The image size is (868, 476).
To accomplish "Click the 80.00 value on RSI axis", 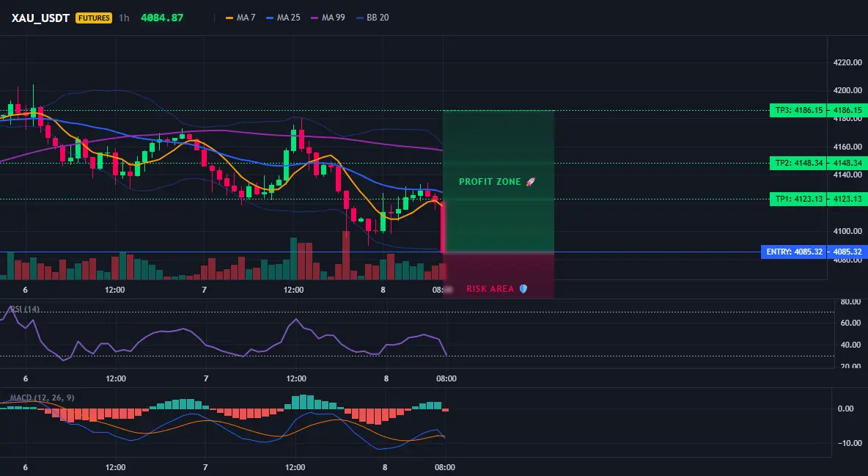I will (x=851, y=302).
